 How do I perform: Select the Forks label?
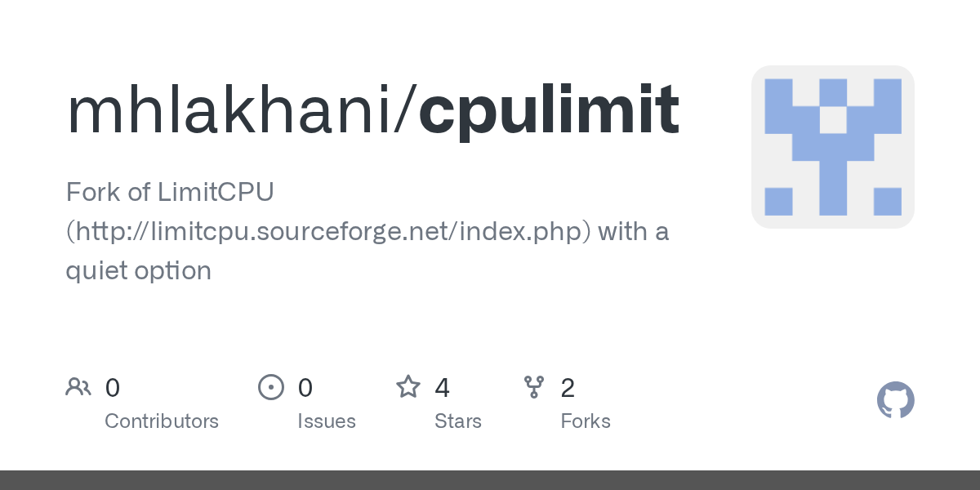coord(586,421)
